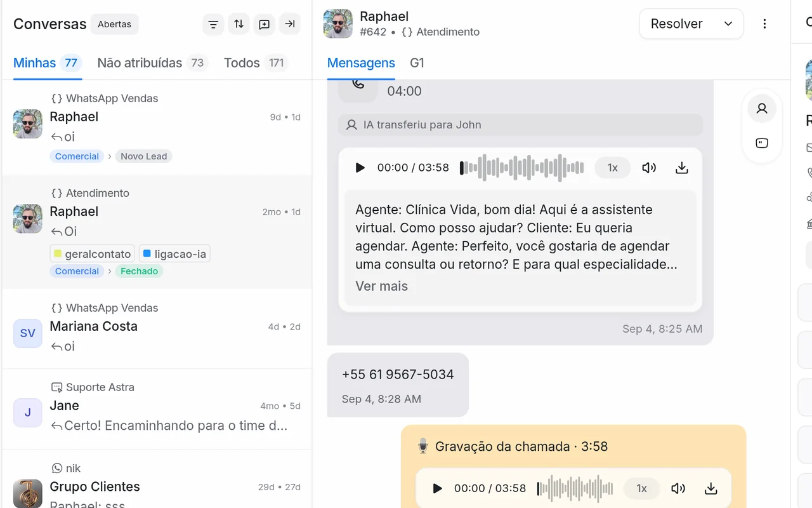Click the chat bubble icon below the contact icon
Image resolution: width=812 pixels, height=508 pixels.
point(762,143)
